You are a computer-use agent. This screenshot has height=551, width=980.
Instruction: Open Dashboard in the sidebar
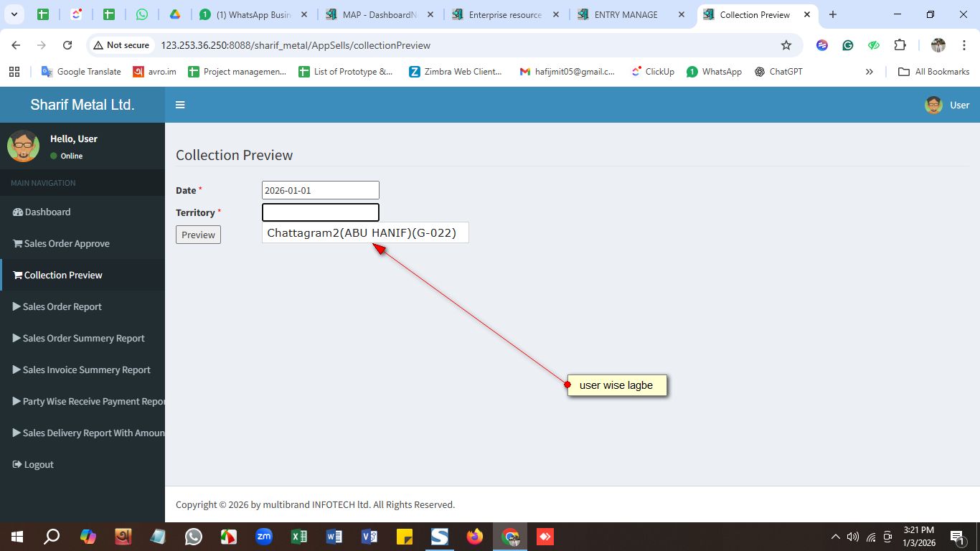[42, 212]
